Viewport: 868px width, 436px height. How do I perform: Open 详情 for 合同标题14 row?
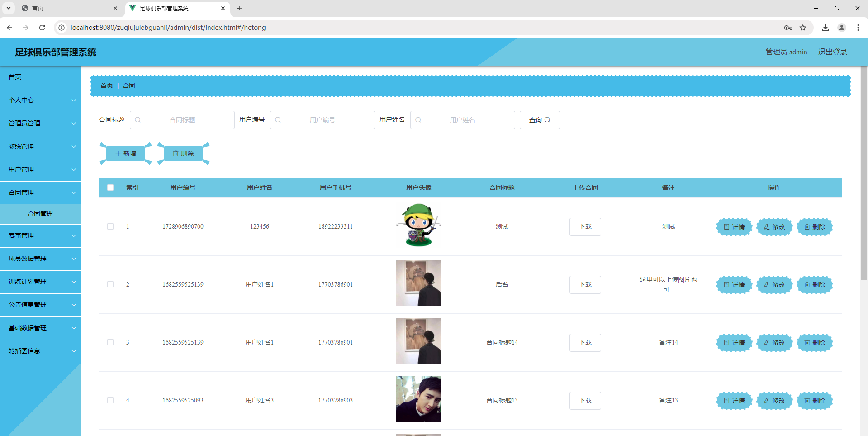734,343
